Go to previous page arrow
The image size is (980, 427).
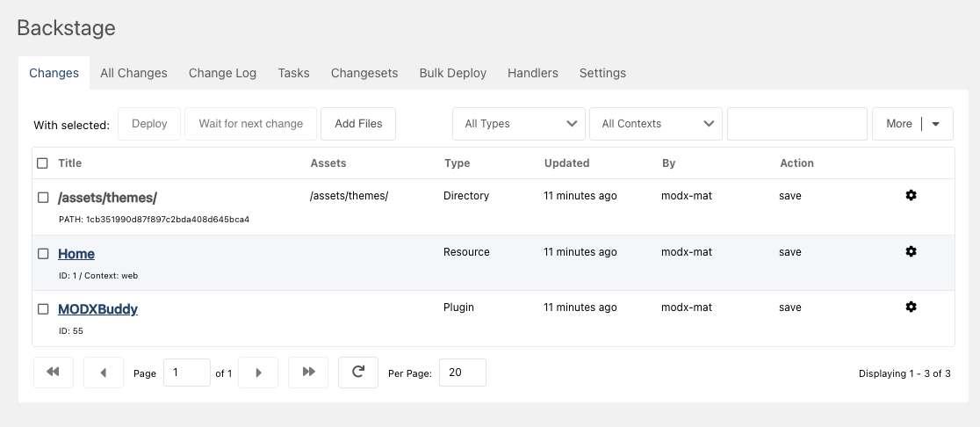pos(103,373)
